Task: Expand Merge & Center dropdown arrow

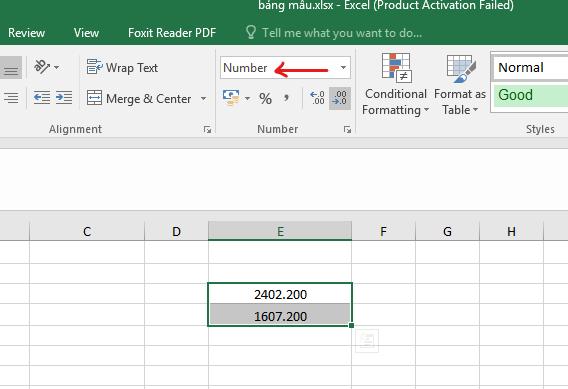Action: coord(203,99)
